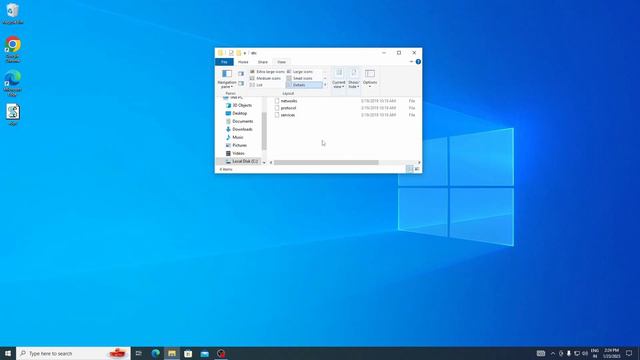Screen dimensions: 640x360
Task: Open the Current view dropdown
Action: click(x=339, y=79)
